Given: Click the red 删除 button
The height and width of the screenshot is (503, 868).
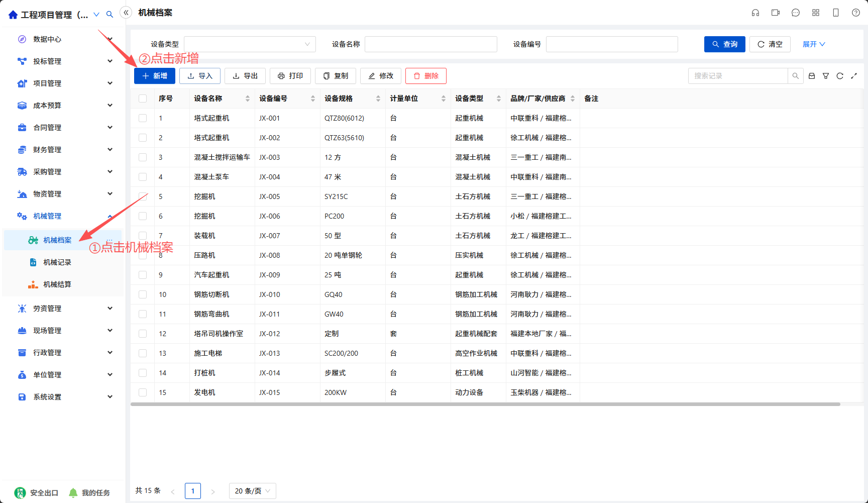Looking at the screenshot, I should tap(426, 76).
